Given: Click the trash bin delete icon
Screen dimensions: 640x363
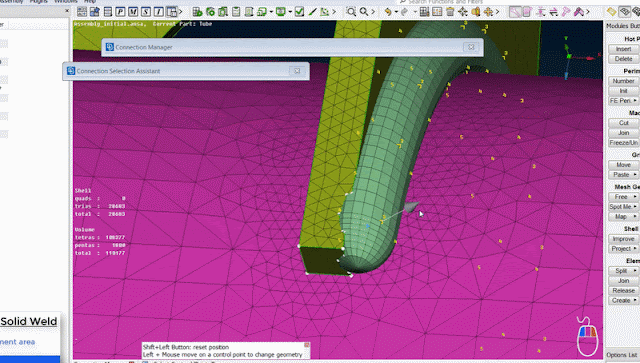Looking at the screenshot, I should click(450, 12).
